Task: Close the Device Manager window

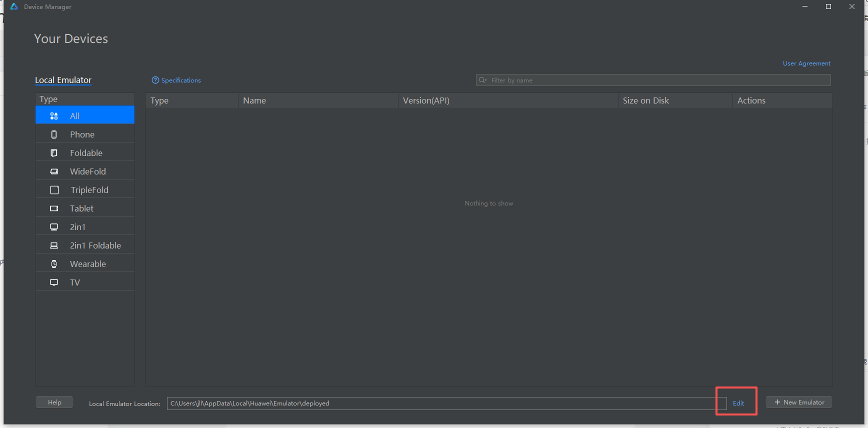Action: pos(852,6)
